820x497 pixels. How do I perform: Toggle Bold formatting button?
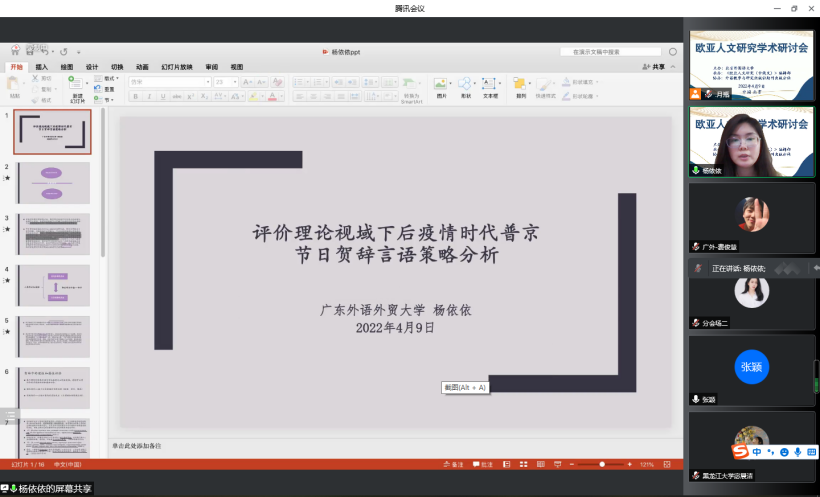coord(136,97)
